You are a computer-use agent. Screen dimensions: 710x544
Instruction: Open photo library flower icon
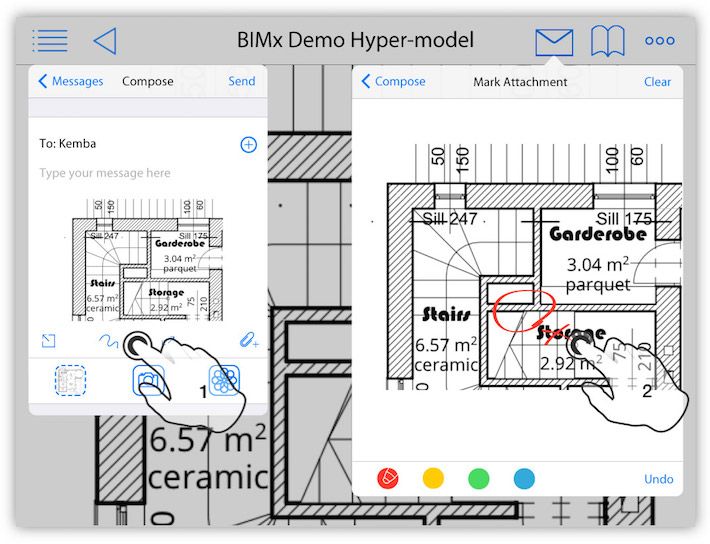(x=226, y=382)
